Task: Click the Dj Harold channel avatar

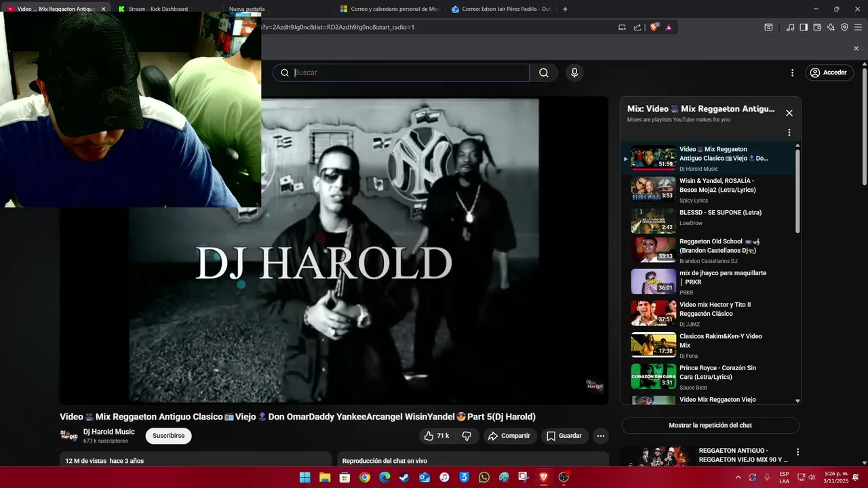Action: pyautogui.click(x=69, y=436)
